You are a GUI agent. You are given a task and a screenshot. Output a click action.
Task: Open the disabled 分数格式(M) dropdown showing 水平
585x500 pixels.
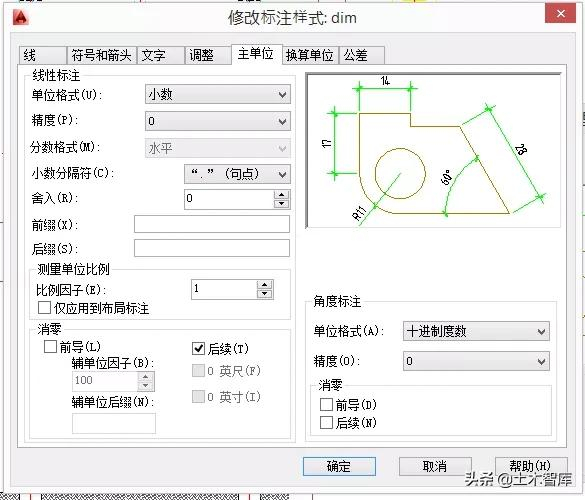(218, 149)
